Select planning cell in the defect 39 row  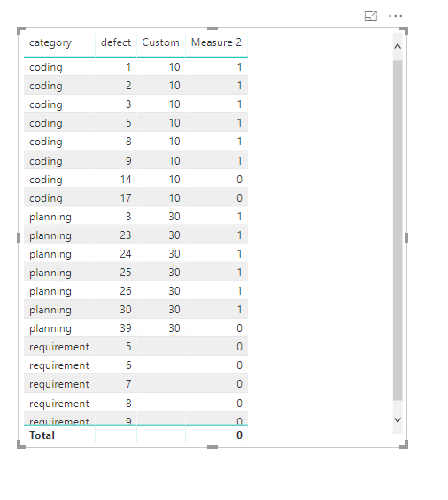tap(50, 329)
